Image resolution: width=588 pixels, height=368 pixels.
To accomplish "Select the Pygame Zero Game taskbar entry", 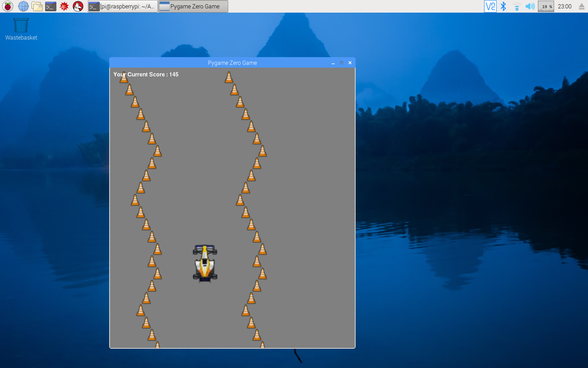I will click(193, 6).
